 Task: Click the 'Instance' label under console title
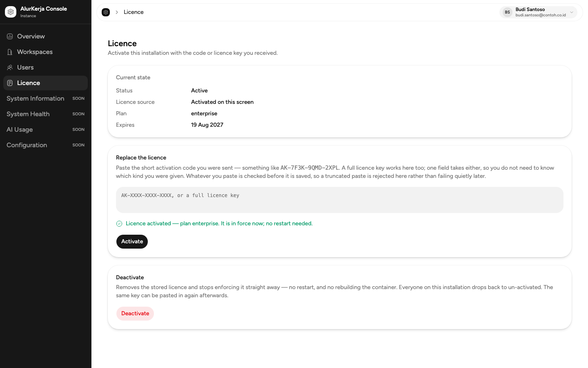[28, 16]
